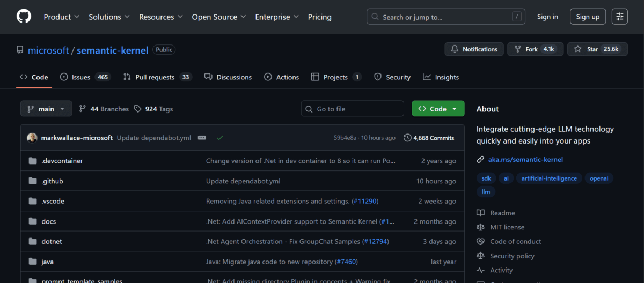Viewport: 644px width, 283px height.
Task: Open the accessibility settings icon in header
Action: click(x=619, y=17)
